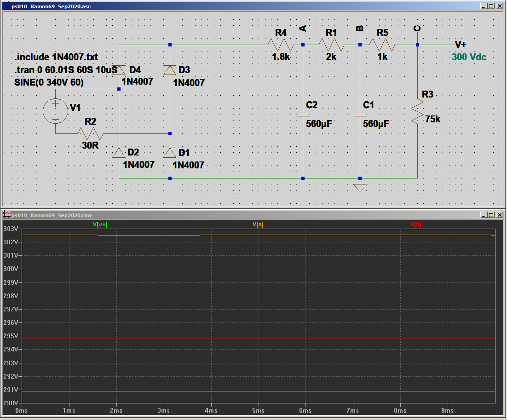Select the V1 voltage source symbol
Viewport: 507px width, 420px height.
(55, 111)
